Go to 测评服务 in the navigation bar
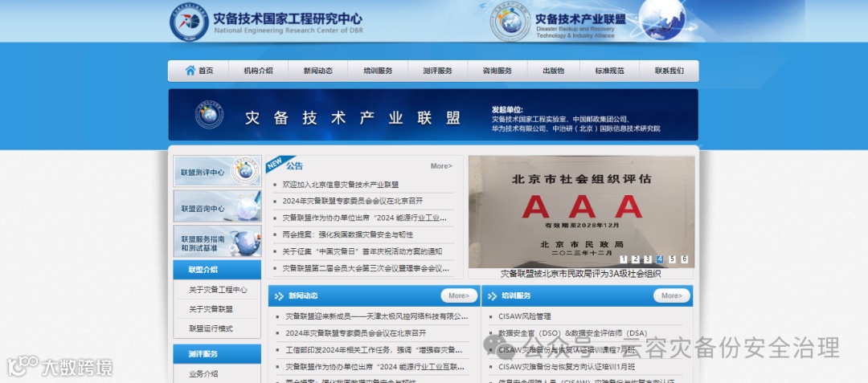Screen dimensions: 868x383 tap(437, 71)
